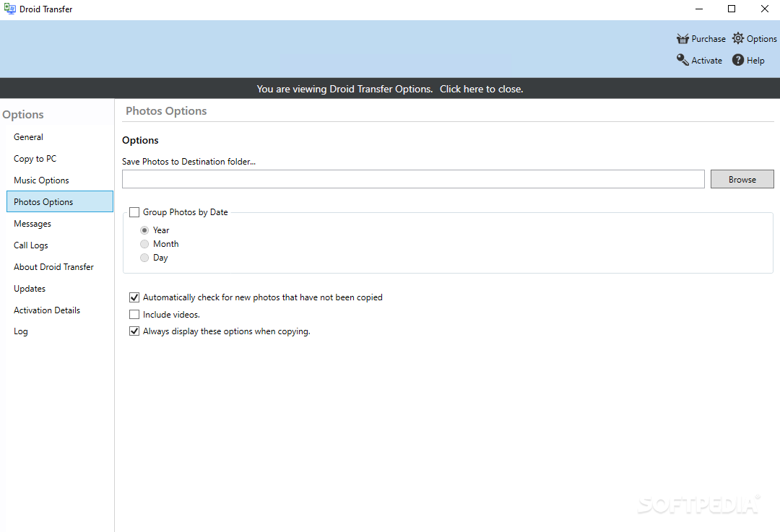Viewport: 780px width, 532px height.
Task: Click the Options label in header
Action: 762,39
